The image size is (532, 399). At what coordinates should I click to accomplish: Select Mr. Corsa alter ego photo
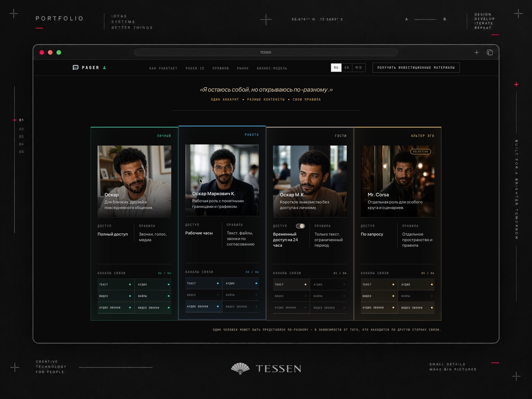tap(398, 181)
